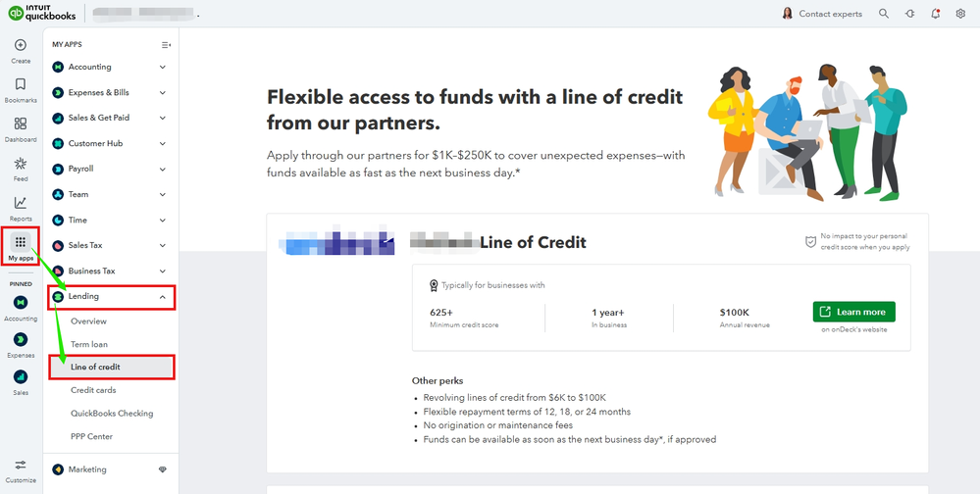Click the My apps grid icon
Image resolution: width=980 pixels, height=494 pixels.
click(21, 242)
